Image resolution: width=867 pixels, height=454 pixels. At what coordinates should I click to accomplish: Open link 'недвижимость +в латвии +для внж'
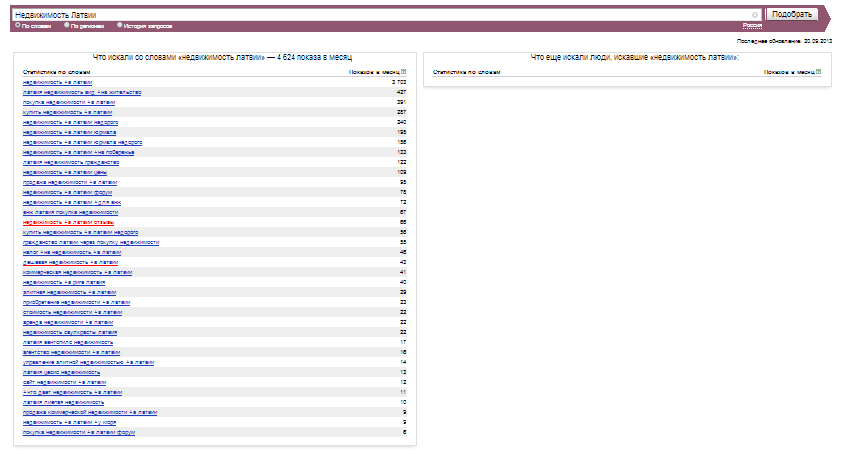tap(72, 202)
